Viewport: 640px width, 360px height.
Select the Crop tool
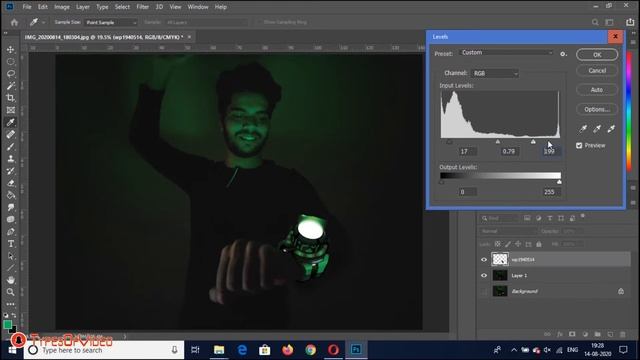point(11,98)
